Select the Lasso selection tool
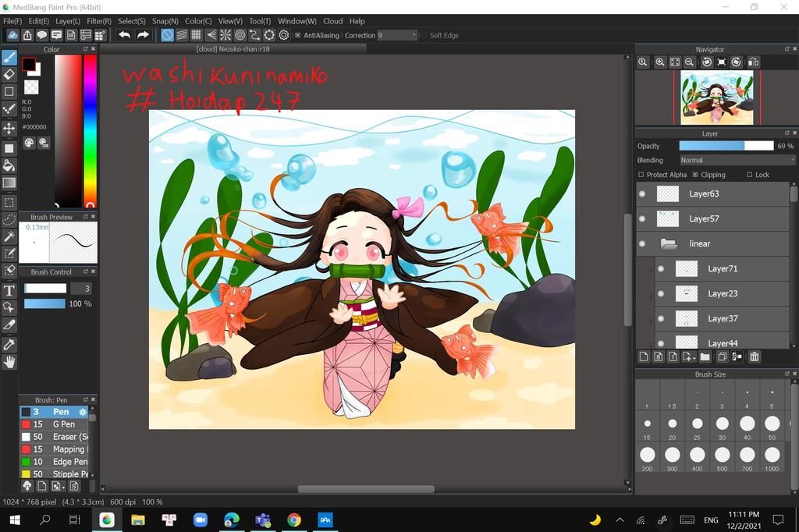This screenshot has width=799, height=532. pyautogui.click(x=9, y=220)
